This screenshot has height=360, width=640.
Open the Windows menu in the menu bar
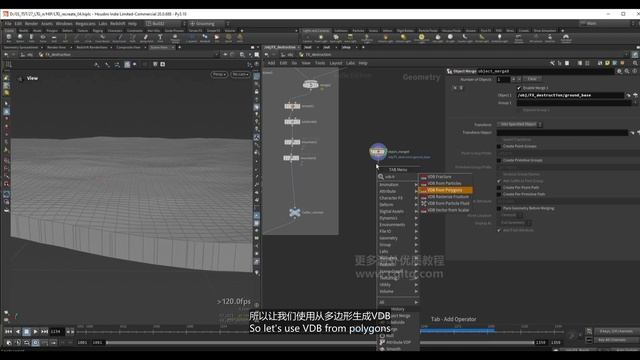pyautogui.click(x=64, y=24)
